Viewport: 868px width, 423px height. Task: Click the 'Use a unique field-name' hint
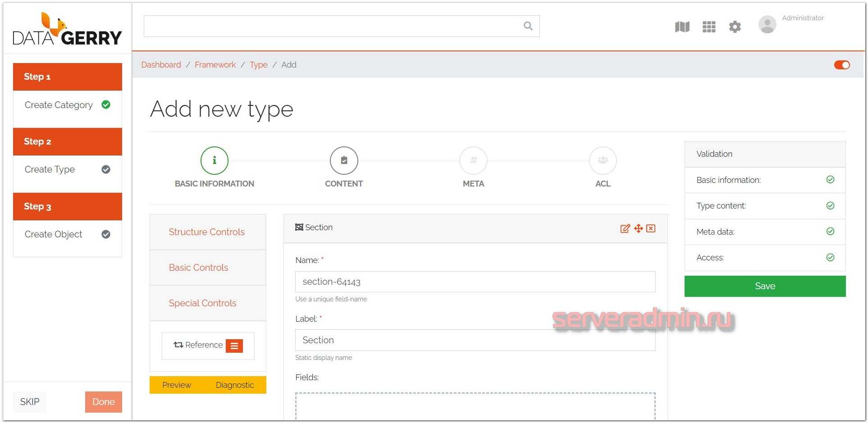(x=331, y=299)
